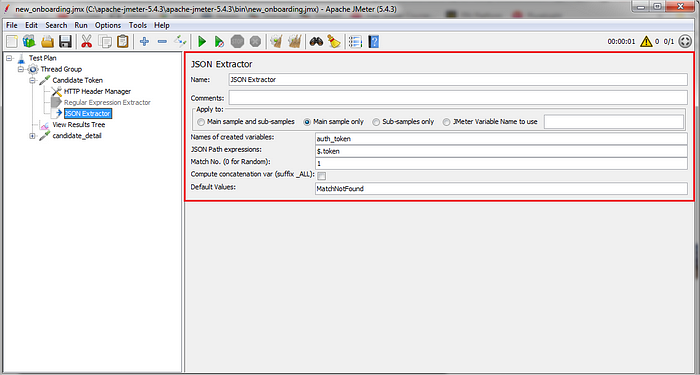
Task: Click the 0/1 active threads counter
Action: pyautogui.click(x=669, y=42)
